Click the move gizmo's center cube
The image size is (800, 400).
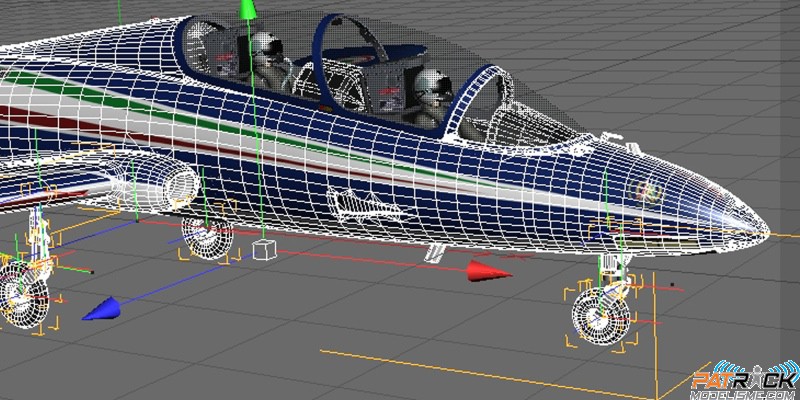coord(264,249)
